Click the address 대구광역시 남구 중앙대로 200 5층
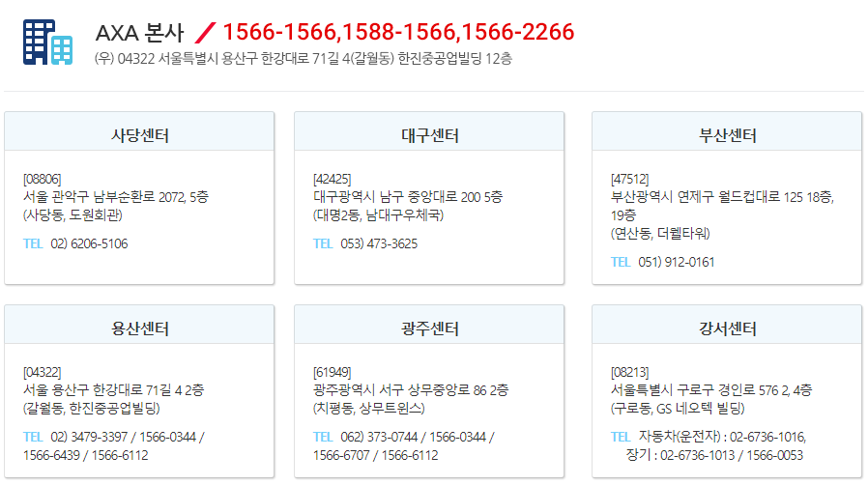The width and height of the screenshot is (868, 485). [408, 197]
